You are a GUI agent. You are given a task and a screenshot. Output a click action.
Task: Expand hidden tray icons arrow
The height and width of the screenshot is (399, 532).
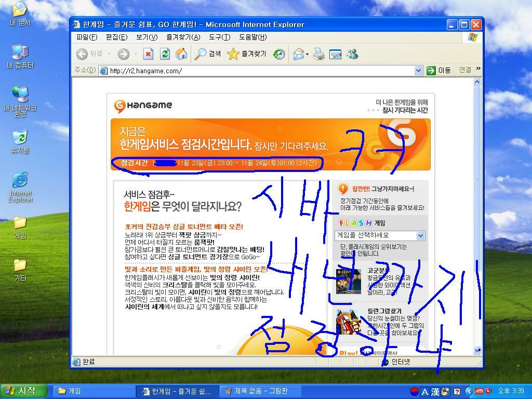click(469, 392)
